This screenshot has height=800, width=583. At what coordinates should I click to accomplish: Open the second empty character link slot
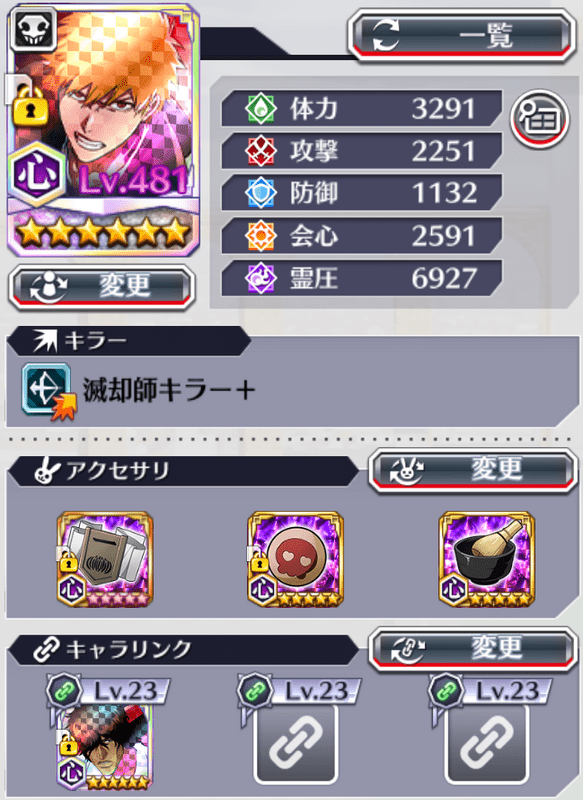pos(296,744)
